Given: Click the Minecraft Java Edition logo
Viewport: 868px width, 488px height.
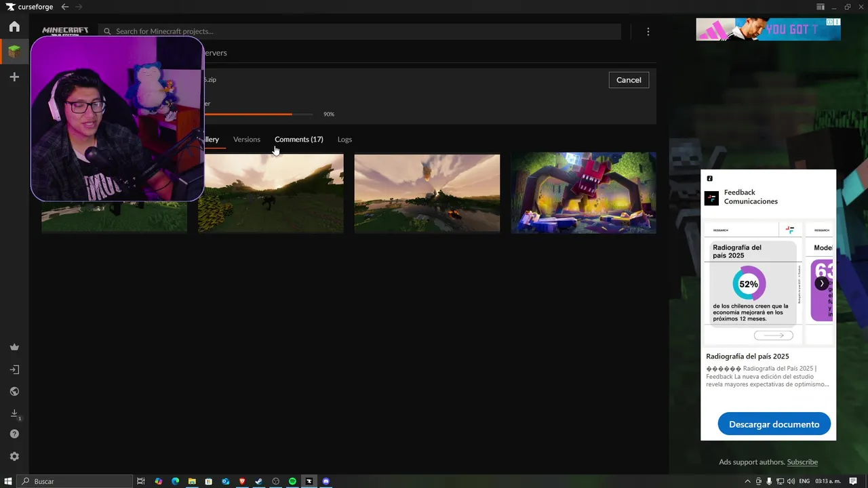Looking at the screenshot, I should [65, 31].
